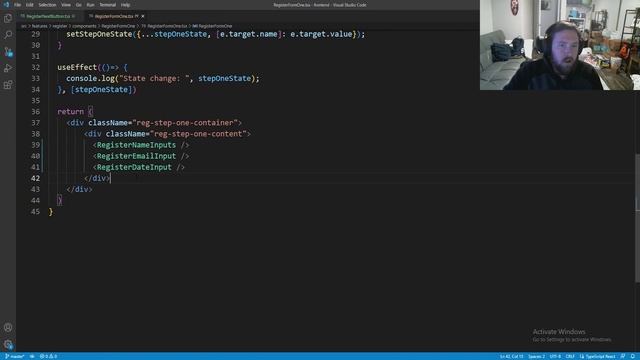Image resolution: width=640 pixels, height=360 pixels.
Task: Open the Go menu
Action: click(78, 5)
